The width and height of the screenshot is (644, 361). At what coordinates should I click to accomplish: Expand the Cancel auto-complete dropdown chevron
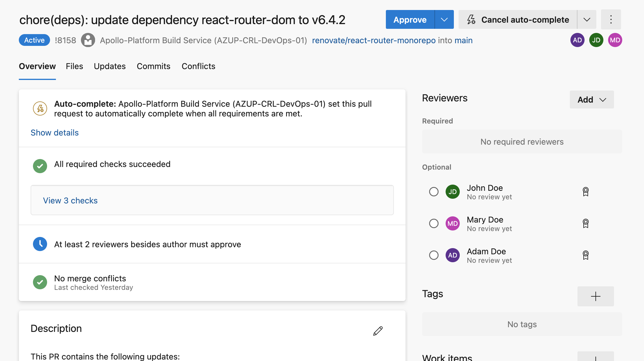pos(587,20)
